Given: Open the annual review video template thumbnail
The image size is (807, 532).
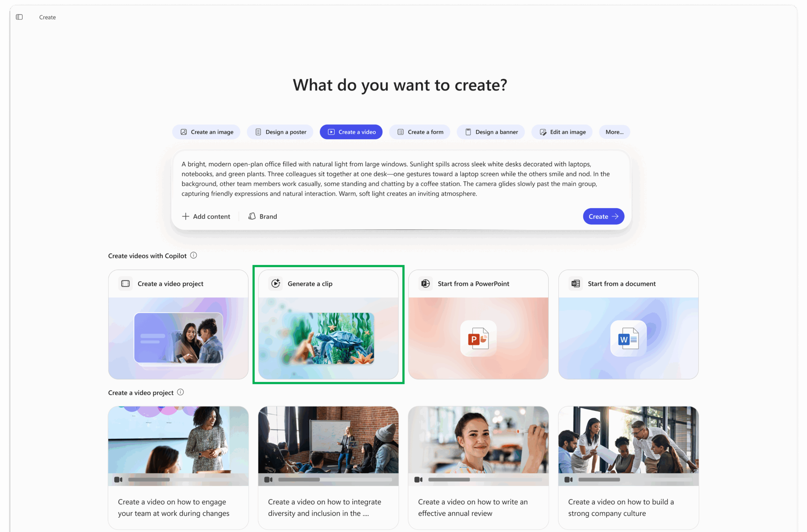Looking at the screenshot, I should tap(478, 446).
